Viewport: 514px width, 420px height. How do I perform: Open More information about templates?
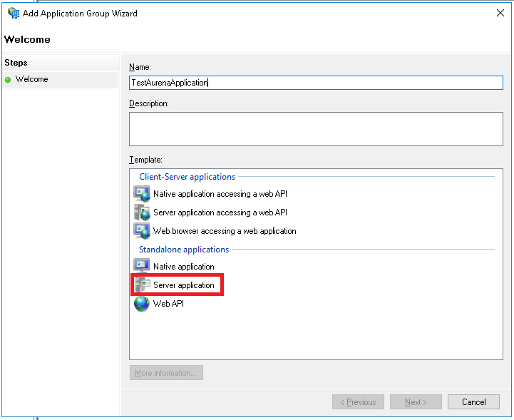coord(166,373)
